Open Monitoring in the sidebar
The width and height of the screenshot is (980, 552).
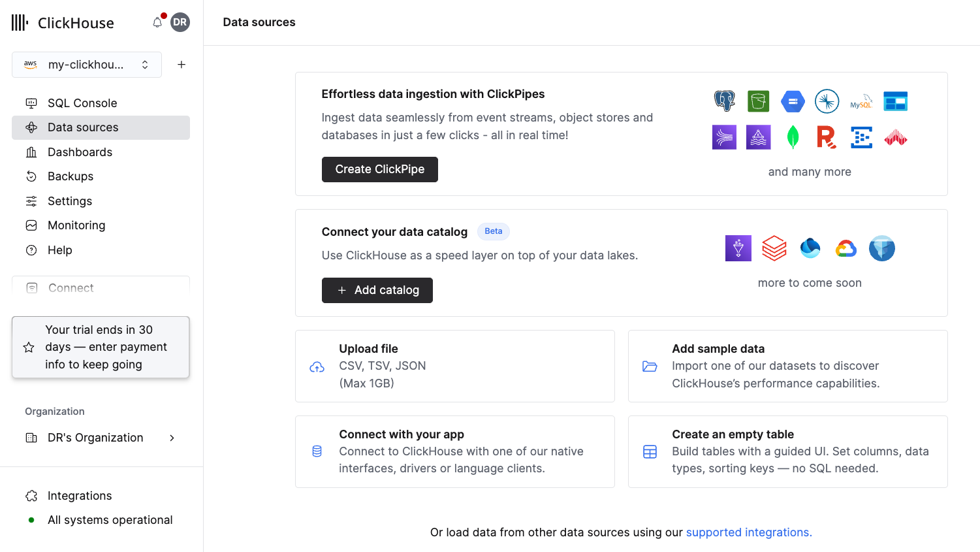(x=101, y=225)
